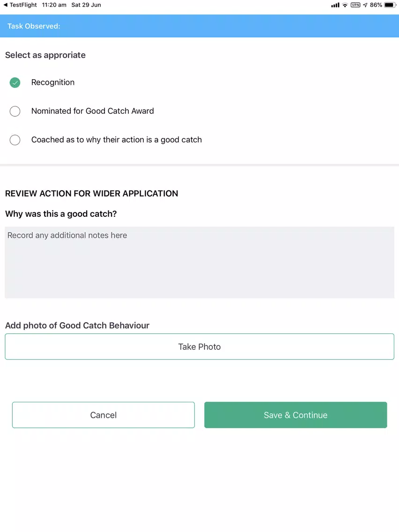Cancel the good catch form

pyautogui.click(x=103, y=415)
